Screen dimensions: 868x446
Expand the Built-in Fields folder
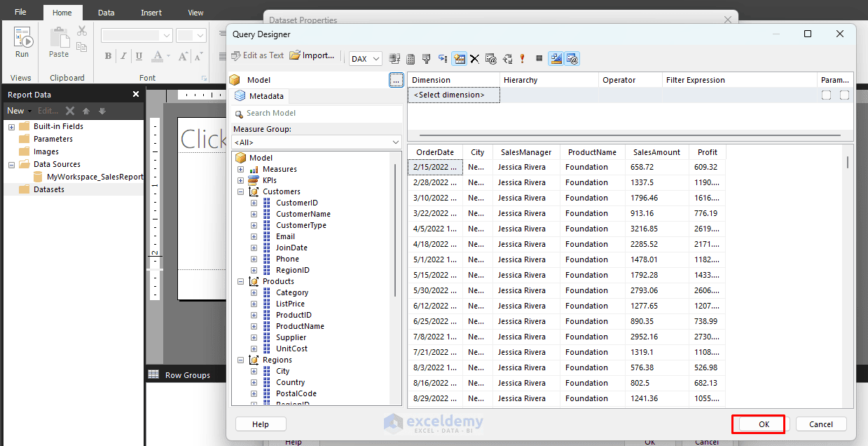point(11,126)
